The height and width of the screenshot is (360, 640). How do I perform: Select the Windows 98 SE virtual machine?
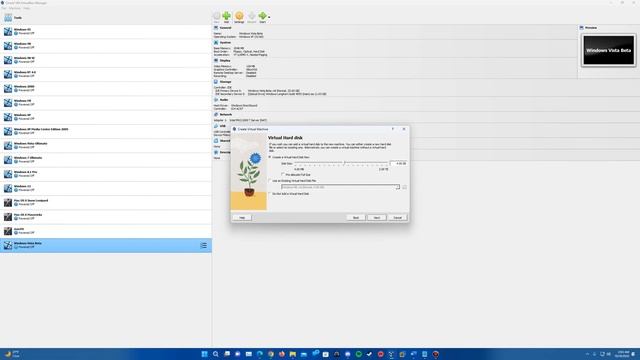point(106,60)
